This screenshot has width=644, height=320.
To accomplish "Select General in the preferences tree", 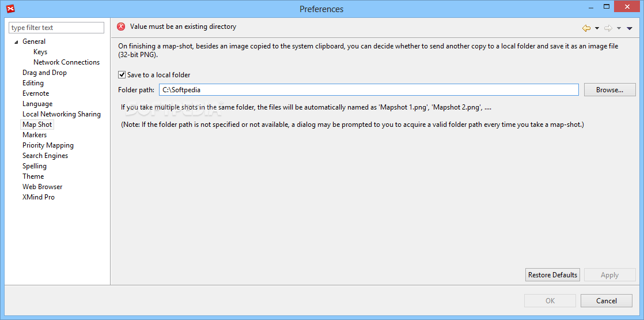I will tap(34, 42).
